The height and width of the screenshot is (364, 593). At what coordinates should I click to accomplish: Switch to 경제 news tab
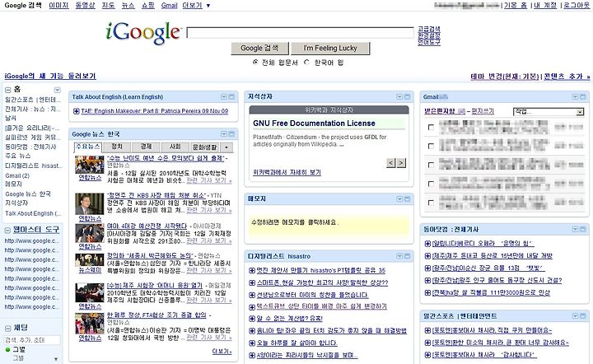point(146,147)
